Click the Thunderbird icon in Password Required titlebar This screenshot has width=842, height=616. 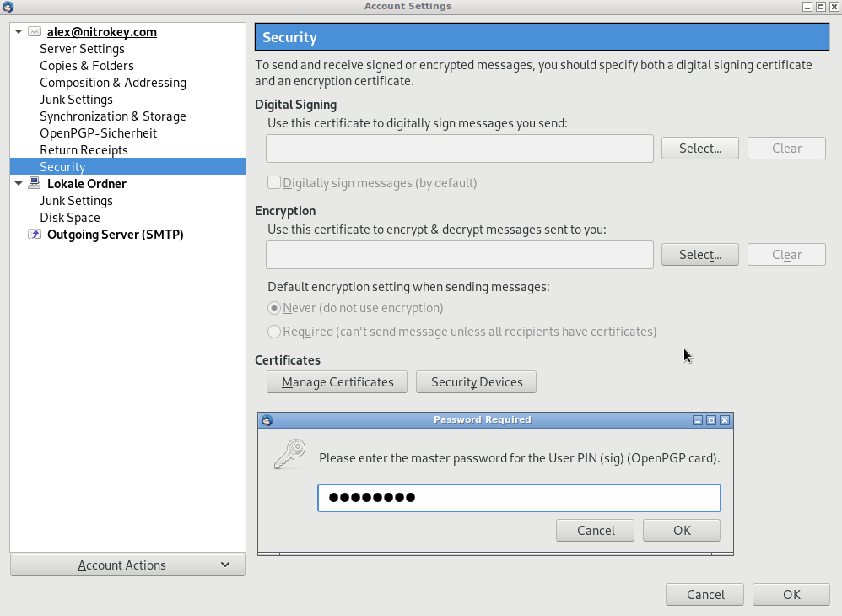pos(267,420)
